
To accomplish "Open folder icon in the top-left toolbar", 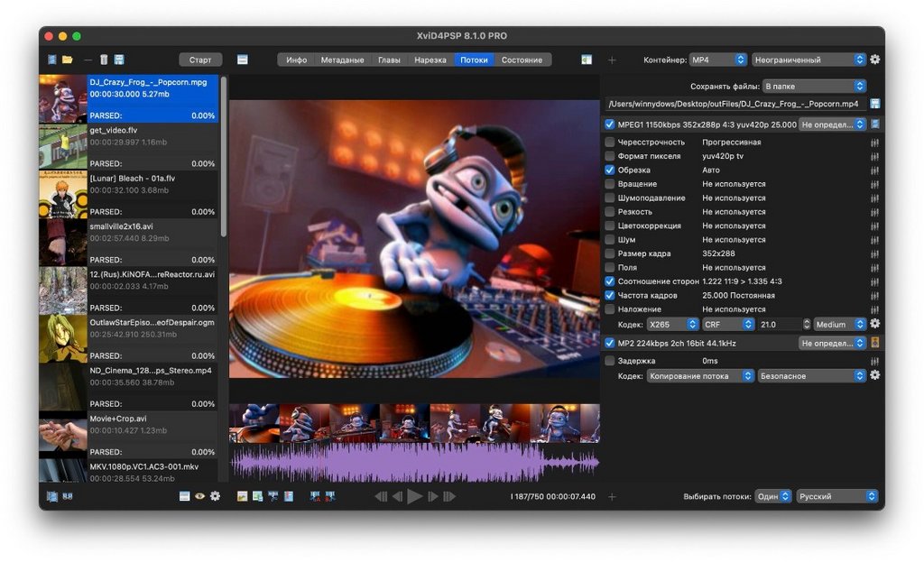I will point(67,60).
